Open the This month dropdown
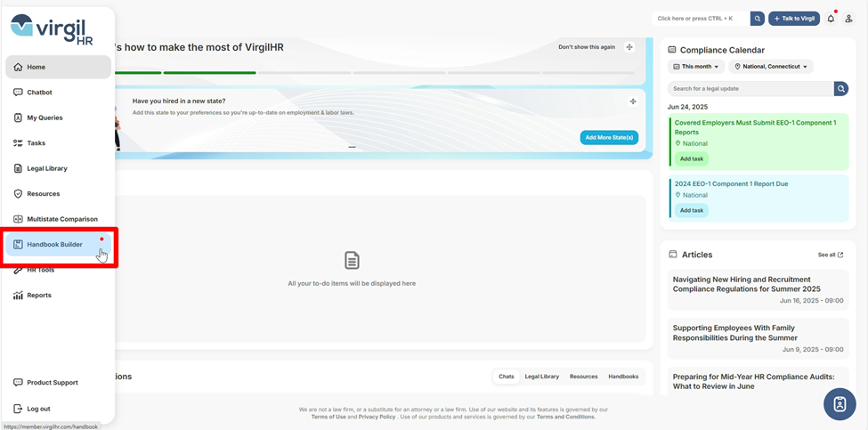 coord(696,67)
